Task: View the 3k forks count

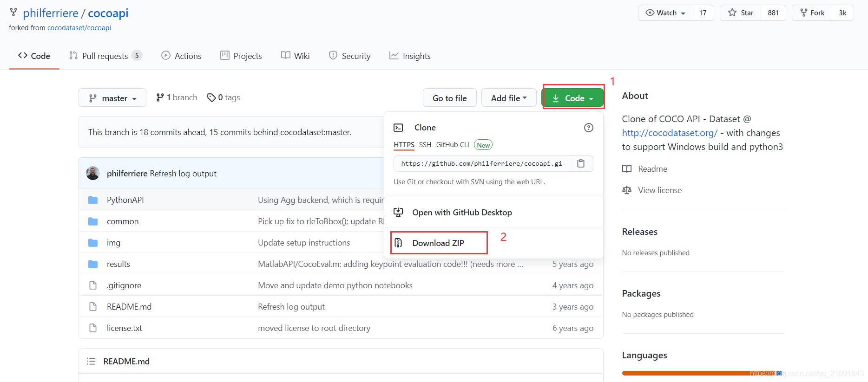Action: click(x=843, y=13)
